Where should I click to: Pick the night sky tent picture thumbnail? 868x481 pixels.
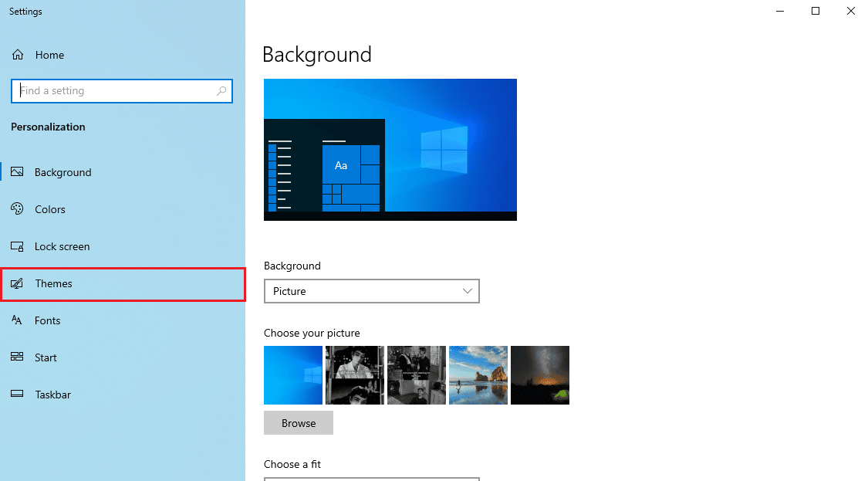pyautogui.click(x=540, y=375)
